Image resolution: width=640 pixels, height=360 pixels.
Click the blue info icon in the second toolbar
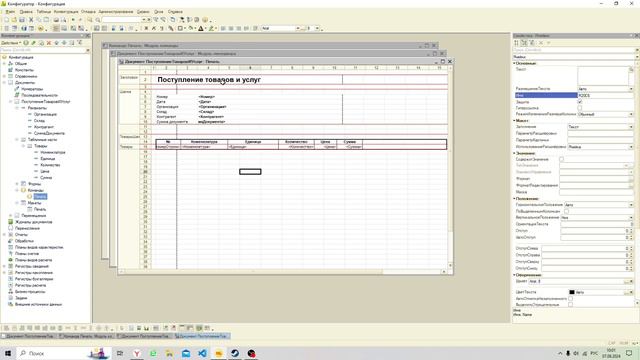24,29
